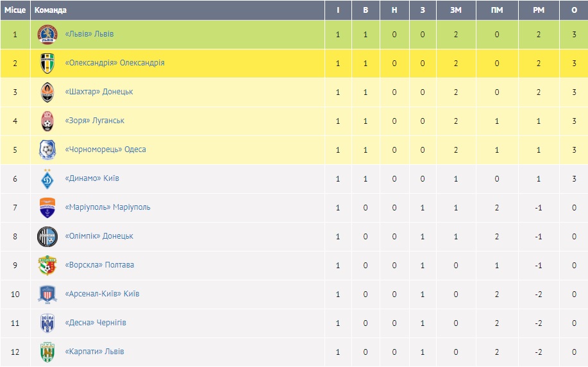The width and height of the screenshot is (588, 367).
Task: Click the «Карпати» Львів club logo
Action: pos(47,352)
